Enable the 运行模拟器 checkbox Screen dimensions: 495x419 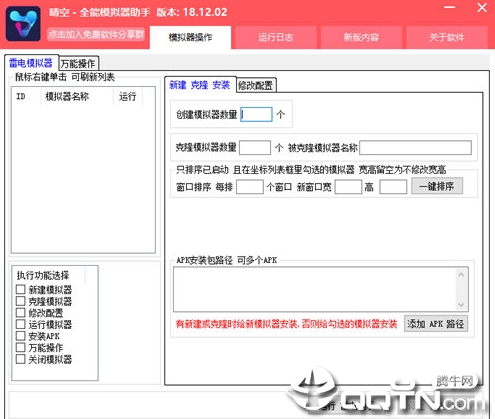tap(21, 324)
